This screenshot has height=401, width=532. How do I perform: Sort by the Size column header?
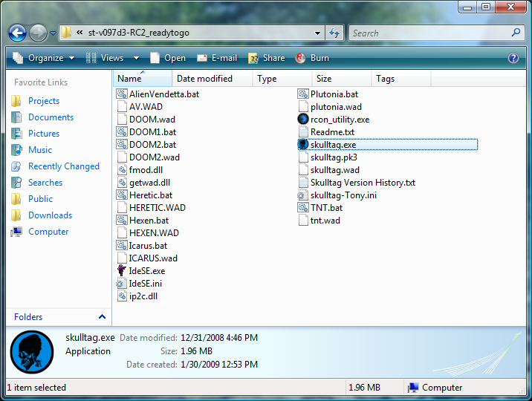342,78
